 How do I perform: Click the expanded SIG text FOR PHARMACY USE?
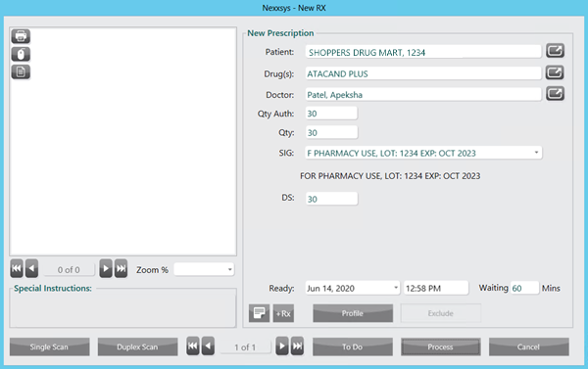click(390, 176)
